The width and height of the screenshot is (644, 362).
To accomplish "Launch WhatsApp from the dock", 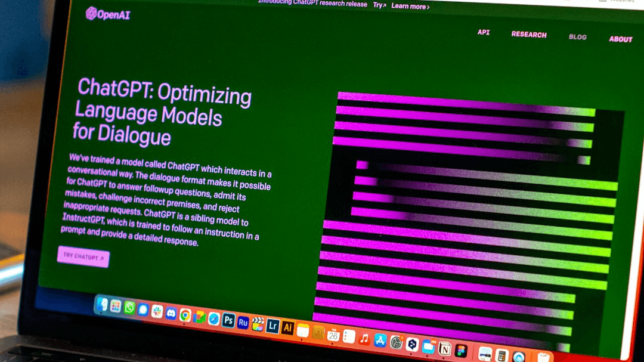I will click(x=129, y=308).
